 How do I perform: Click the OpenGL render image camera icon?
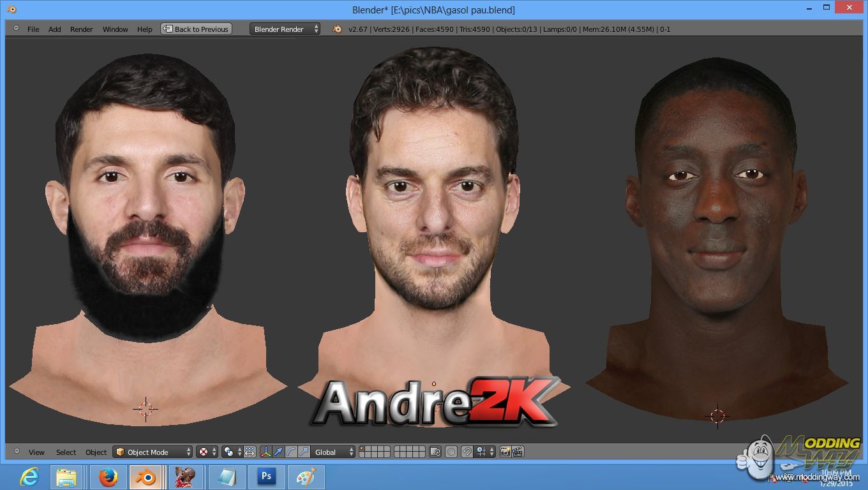(x=505, y=452)
